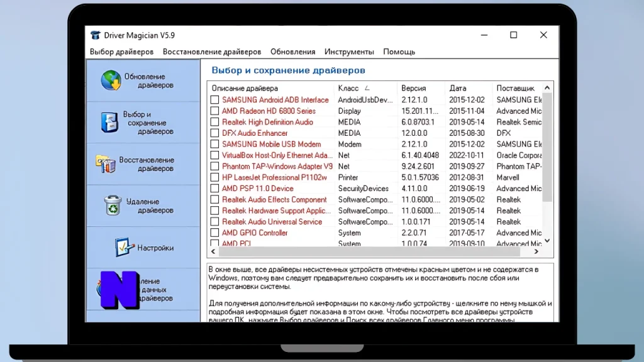The image size is (644, 362).
Task: Check the HP LaserJet Professional P1102w checkbox
Action: (x=214, y=177)
